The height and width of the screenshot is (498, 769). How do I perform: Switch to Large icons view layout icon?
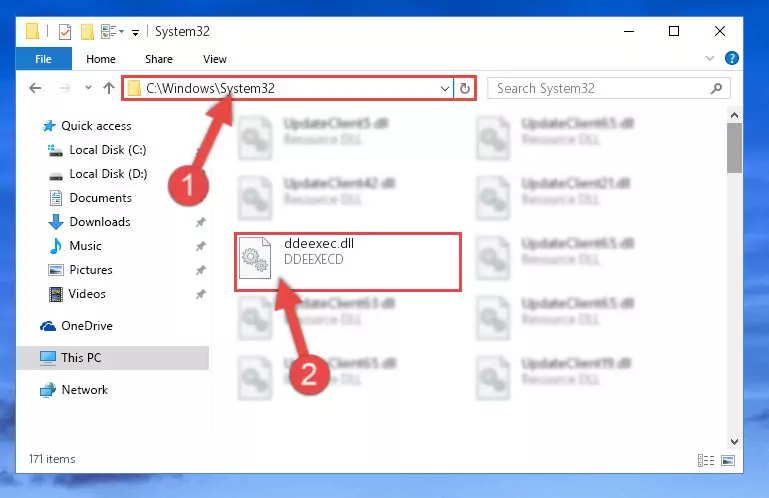(x=728, y=460)
